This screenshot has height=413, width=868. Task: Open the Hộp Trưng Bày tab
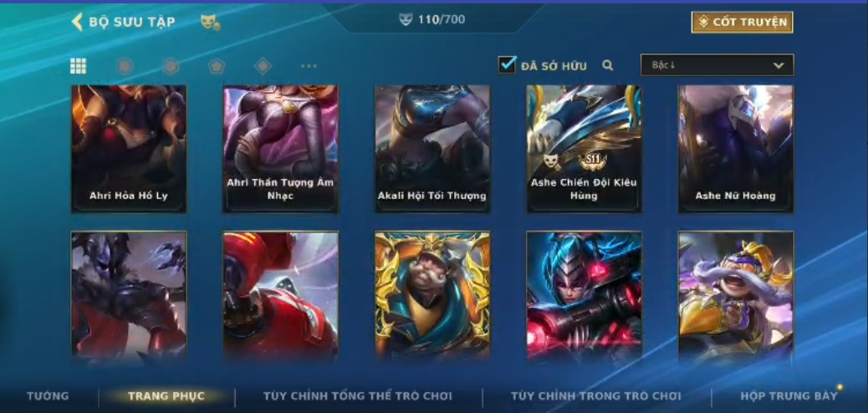789,395
